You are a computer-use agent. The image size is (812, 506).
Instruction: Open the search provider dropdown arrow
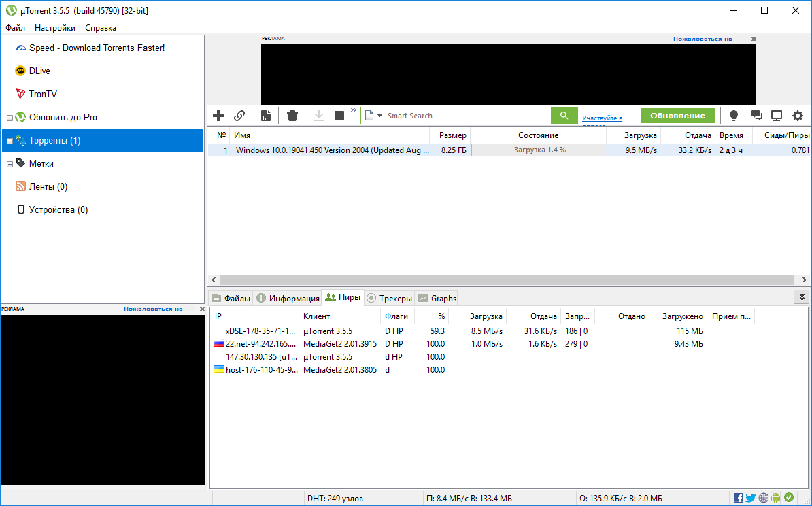point(380,116)
